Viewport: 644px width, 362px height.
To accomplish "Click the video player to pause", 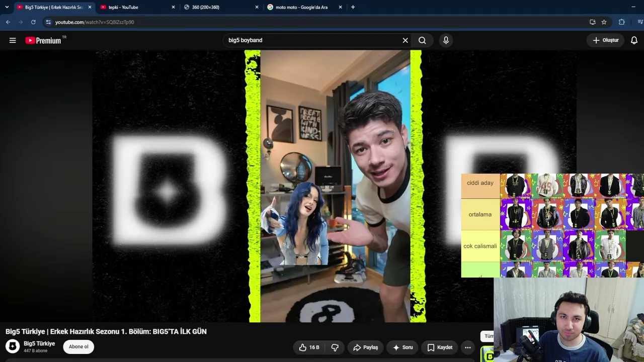I will point(335,186).
